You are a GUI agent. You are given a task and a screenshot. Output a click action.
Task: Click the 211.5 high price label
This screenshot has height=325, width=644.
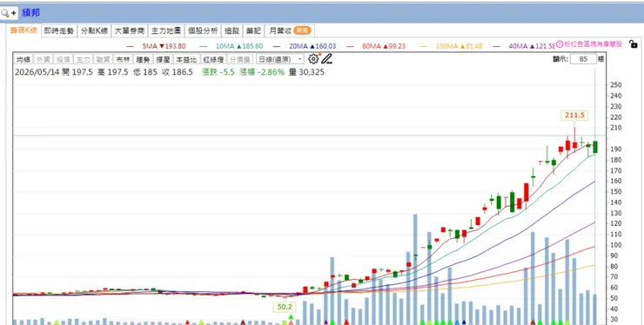coord(574,116)
